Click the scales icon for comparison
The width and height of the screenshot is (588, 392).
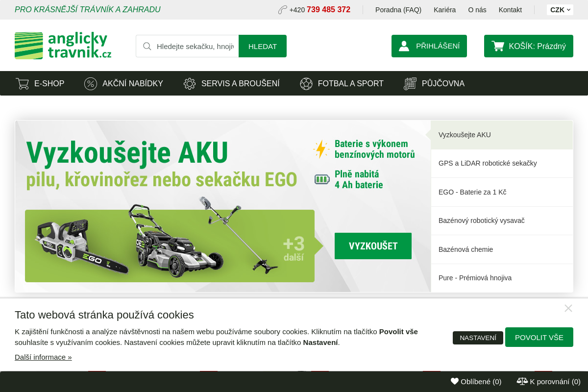pos(522,381)
